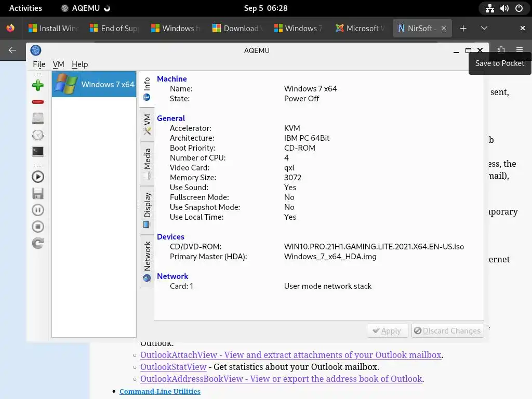Image resolution: width=532 pixels, height=399 pixels.
Task: Open network status icon in system tray
Action: pyautogui.click(x=489, y=8)
